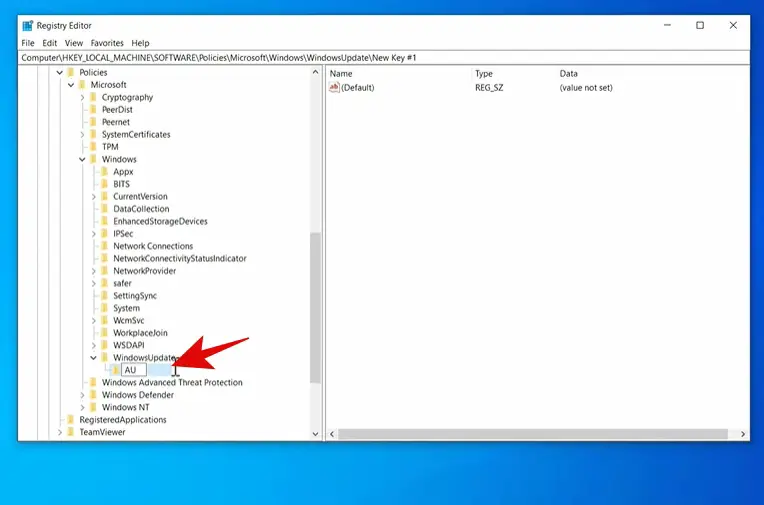Select the WindowsUpdate key
Viewport: 764px width, 505px height.
[x=144, y=358]
